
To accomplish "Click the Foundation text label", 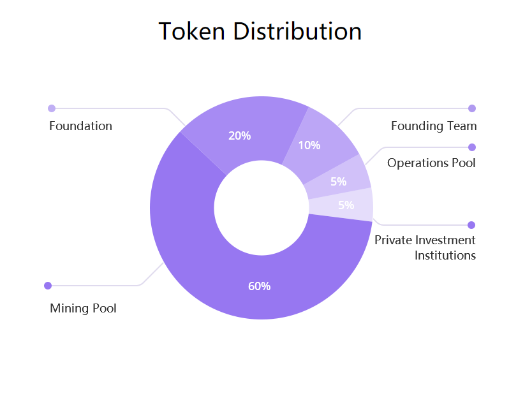I will click(81, 126).
